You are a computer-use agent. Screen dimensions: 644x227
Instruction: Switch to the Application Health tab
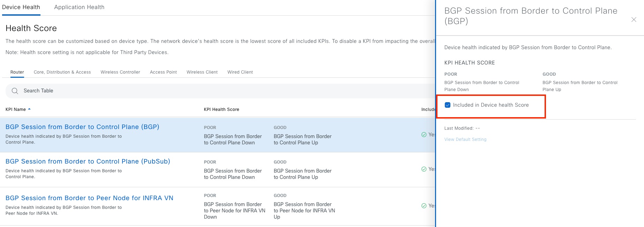pos(79,7)
